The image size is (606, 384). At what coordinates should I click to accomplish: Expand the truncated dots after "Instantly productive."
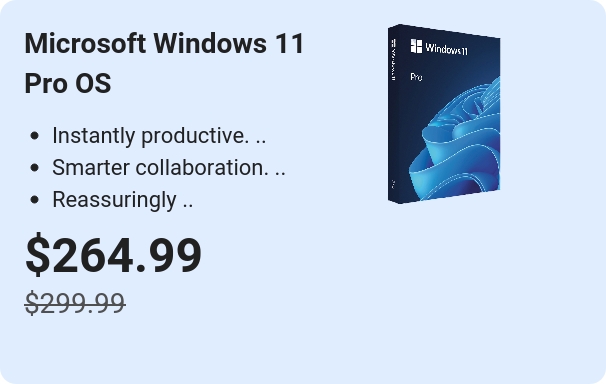coord(261,142)
